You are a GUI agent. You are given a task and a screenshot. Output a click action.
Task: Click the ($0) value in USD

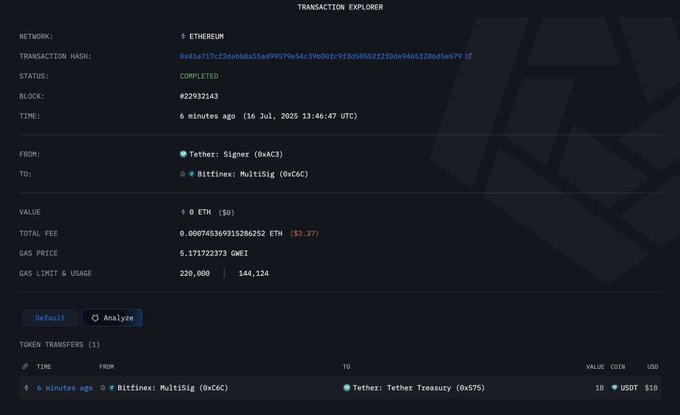point(226,212)
